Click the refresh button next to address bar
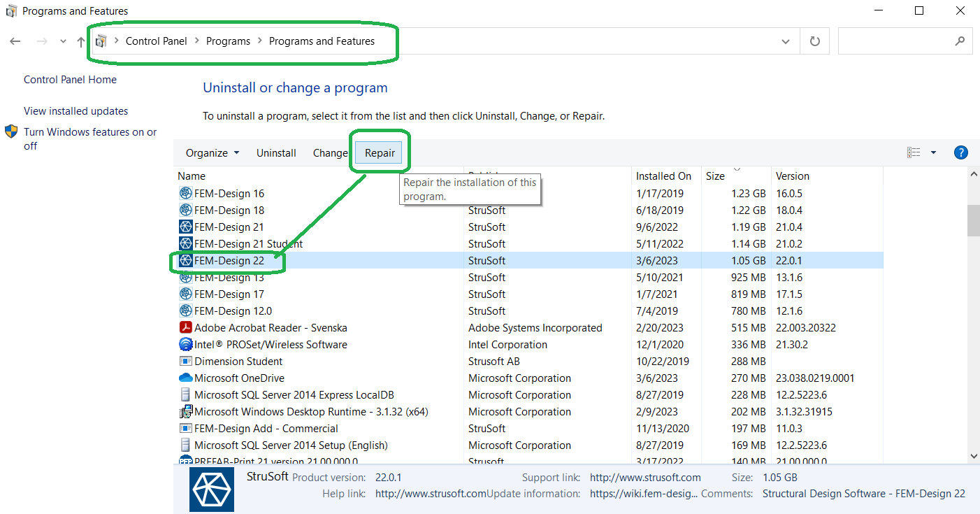 (814, 41)
